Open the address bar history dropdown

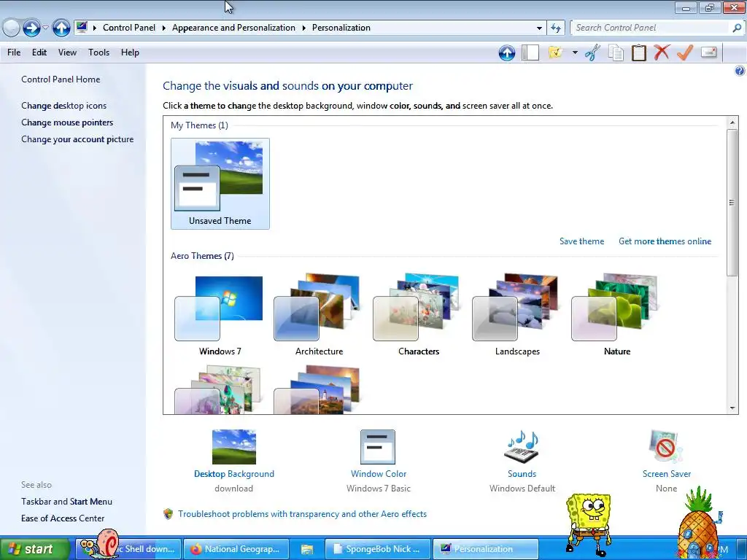click(x=539, y=28)
